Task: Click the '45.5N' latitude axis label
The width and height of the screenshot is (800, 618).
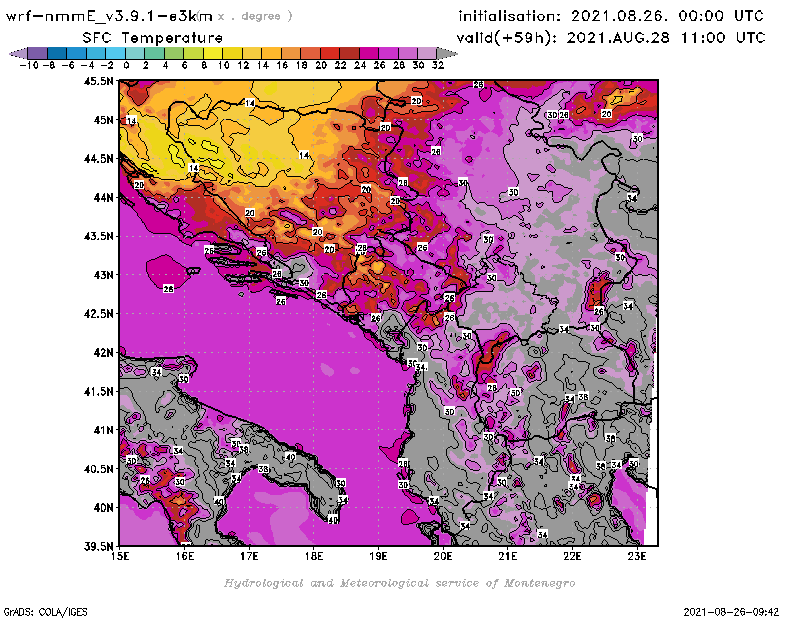Action: point(98,81)
